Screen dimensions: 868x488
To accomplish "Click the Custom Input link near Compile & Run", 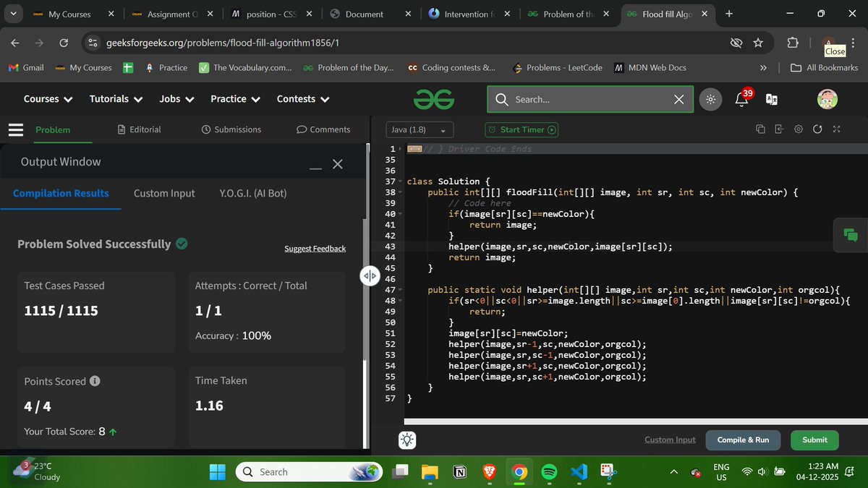I will 670,440.
